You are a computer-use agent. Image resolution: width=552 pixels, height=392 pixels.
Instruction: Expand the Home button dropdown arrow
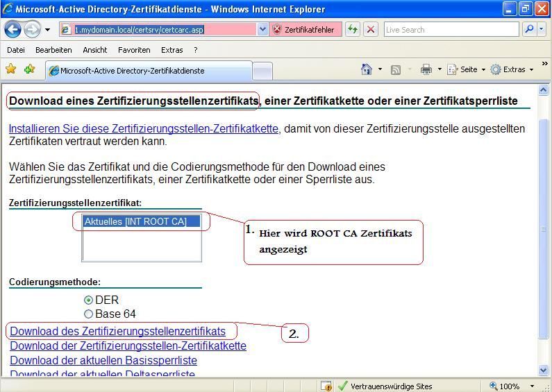[380, 69]
